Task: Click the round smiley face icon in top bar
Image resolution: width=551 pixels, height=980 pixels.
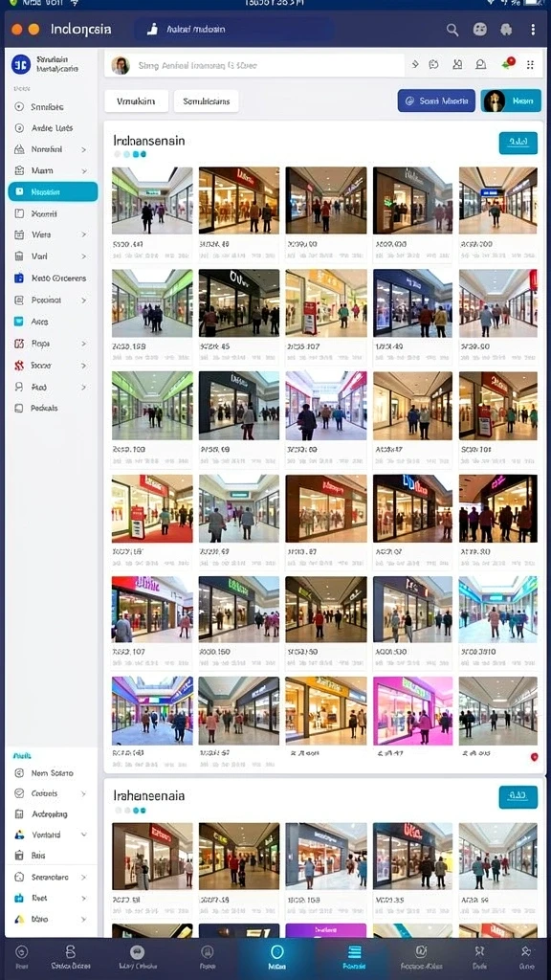Action: pyautogui.click(x=480, y=30)
